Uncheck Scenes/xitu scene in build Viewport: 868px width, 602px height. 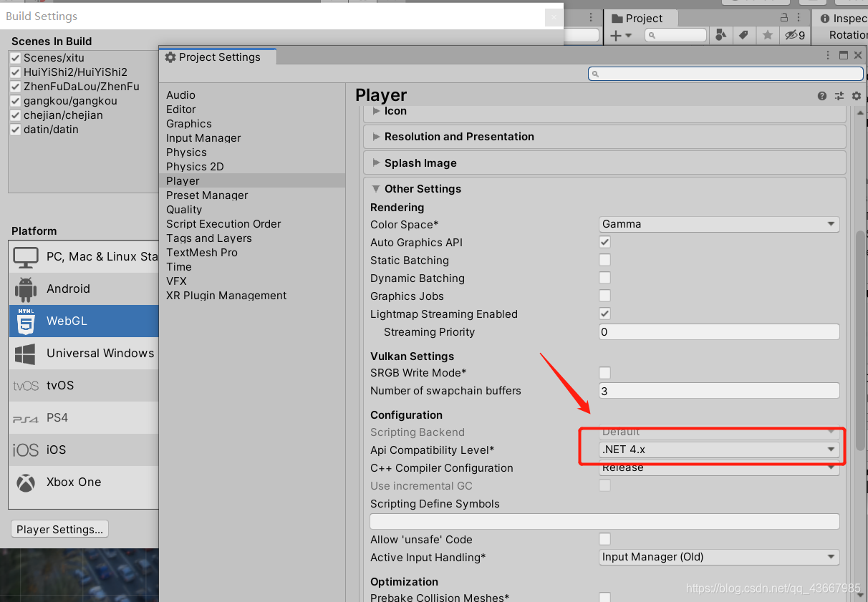click(x=16, y=58)
